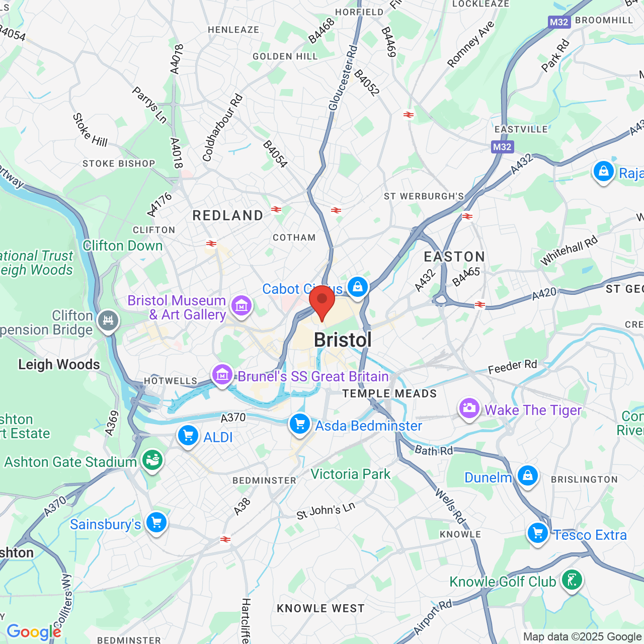This screenshot has height=644, width=644.
Task: Click the Sainsbury's shopping cart icon
Action: (156, 523)
